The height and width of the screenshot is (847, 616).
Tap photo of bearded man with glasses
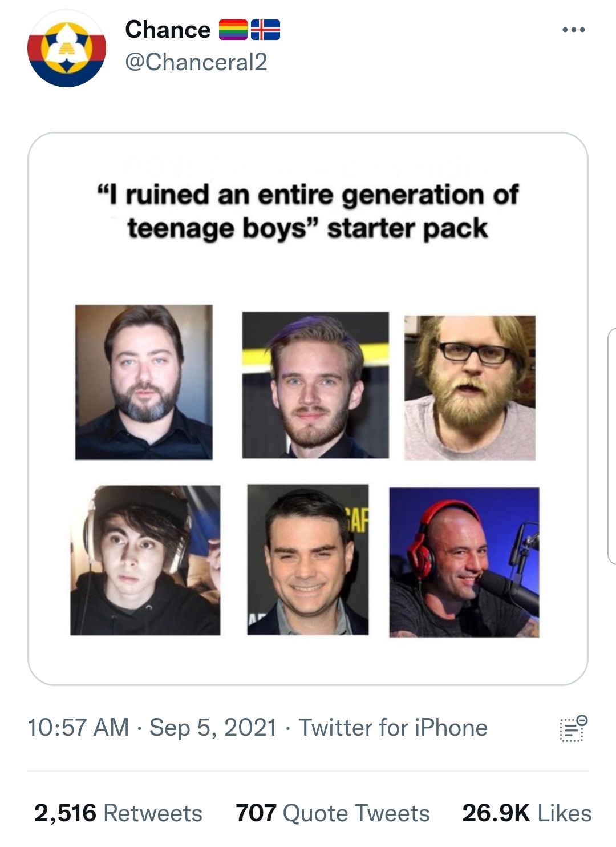[x=470, y=388]
